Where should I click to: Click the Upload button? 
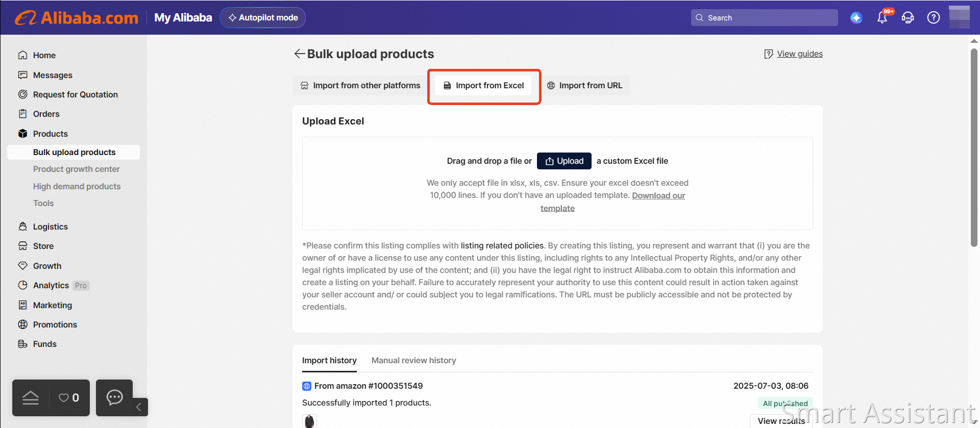tap(564, 161)
